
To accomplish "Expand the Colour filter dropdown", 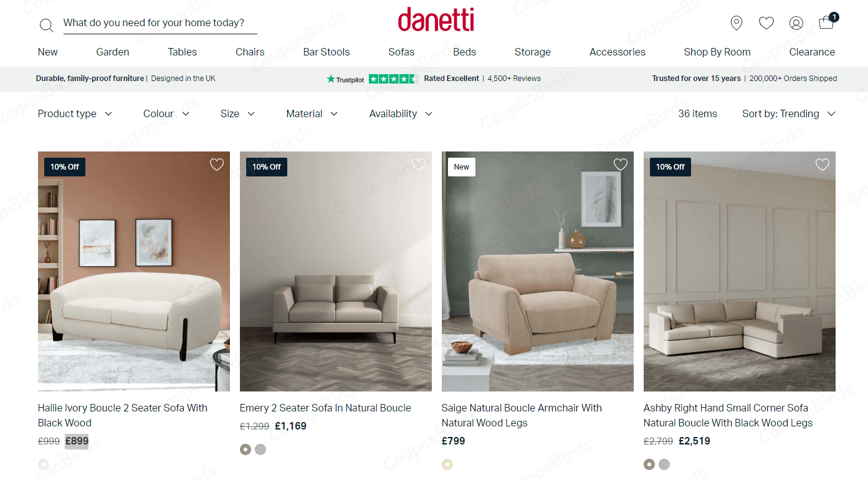I will (x=166, y=113).
